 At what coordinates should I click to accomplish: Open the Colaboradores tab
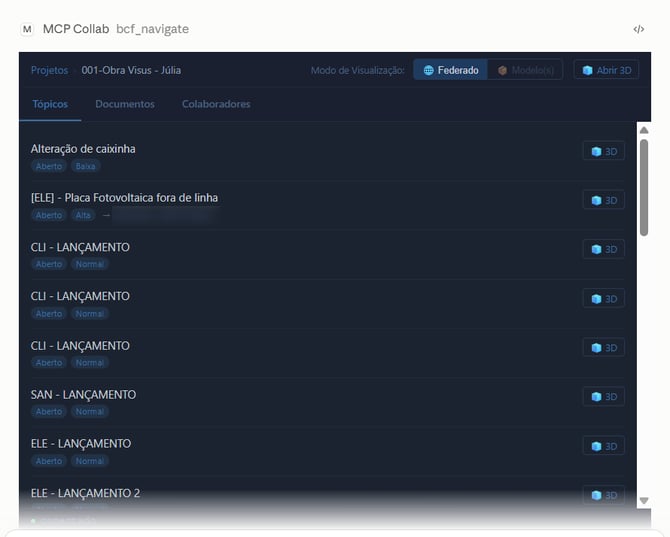tap(216, 104)
